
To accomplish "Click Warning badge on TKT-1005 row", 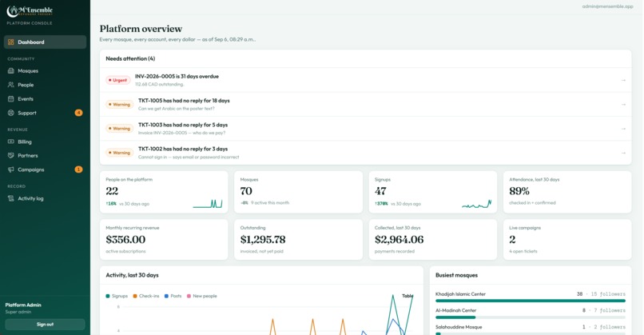I will point(120,105).
